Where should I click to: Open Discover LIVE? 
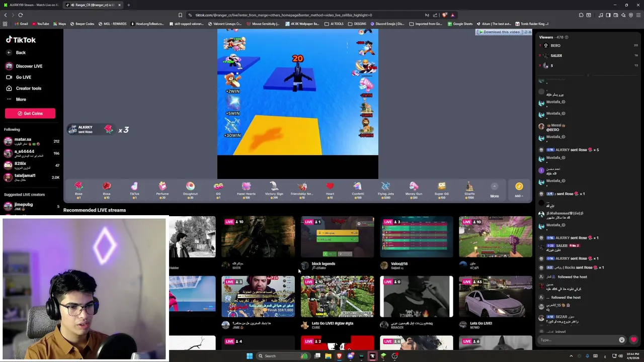point(24,66)
